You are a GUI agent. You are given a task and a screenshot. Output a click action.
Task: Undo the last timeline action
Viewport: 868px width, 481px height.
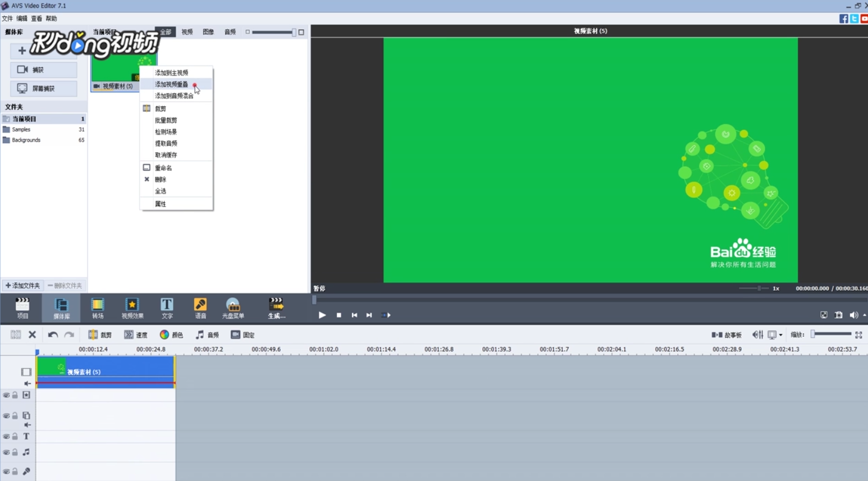tap(53, 335)
